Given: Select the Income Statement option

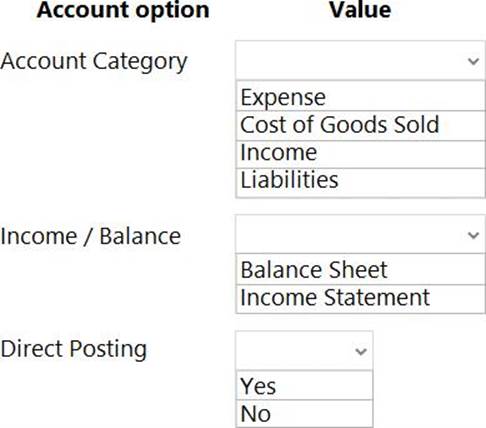Looking at the screenshot, I should [x=360, y=299].
